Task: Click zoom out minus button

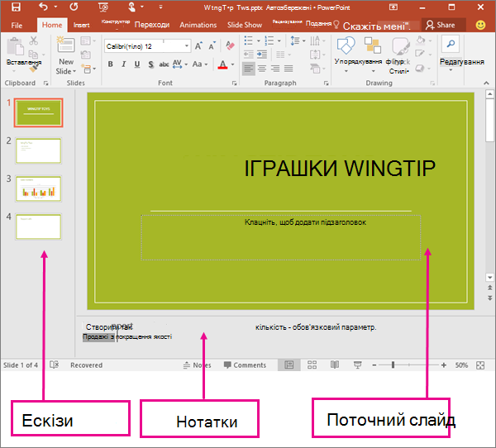Action: 374,365
